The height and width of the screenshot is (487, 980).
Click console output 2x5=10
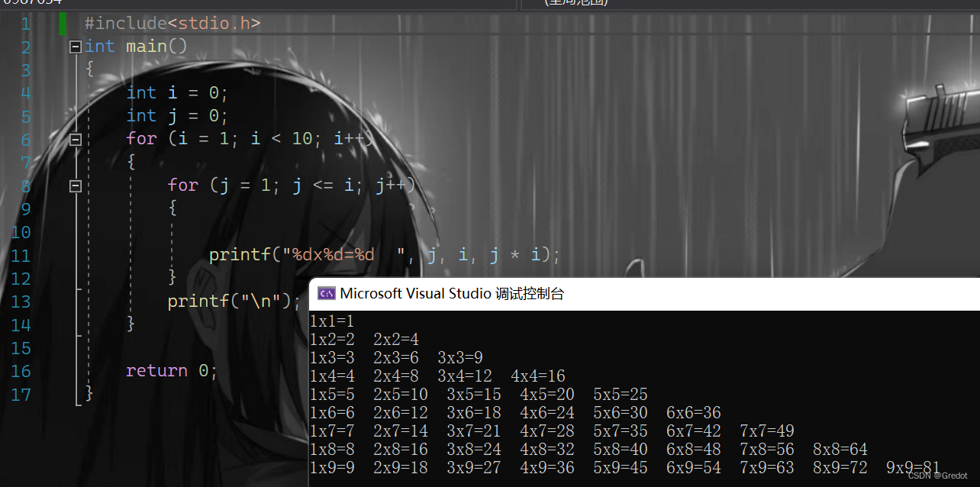(401, 395)
